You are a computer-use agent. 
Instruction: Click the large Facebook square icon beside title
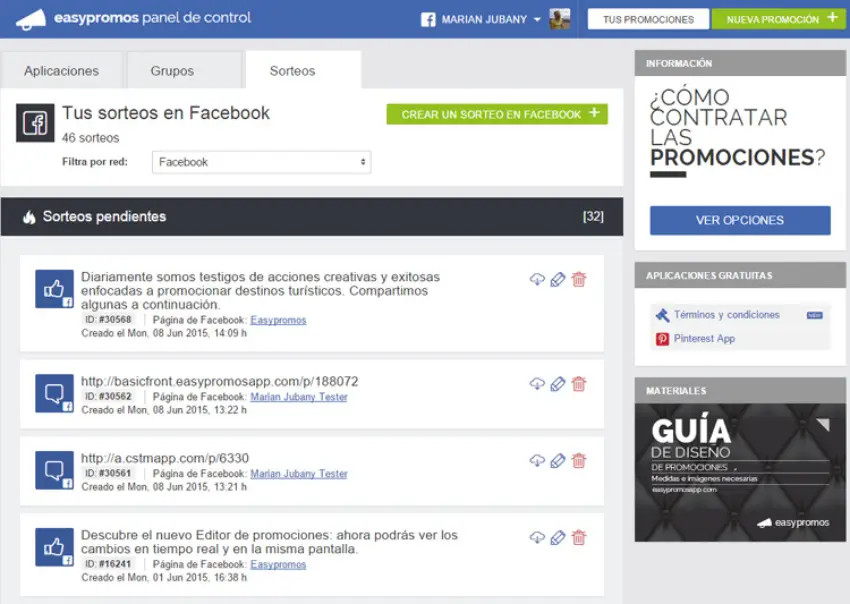pos(35,123)
